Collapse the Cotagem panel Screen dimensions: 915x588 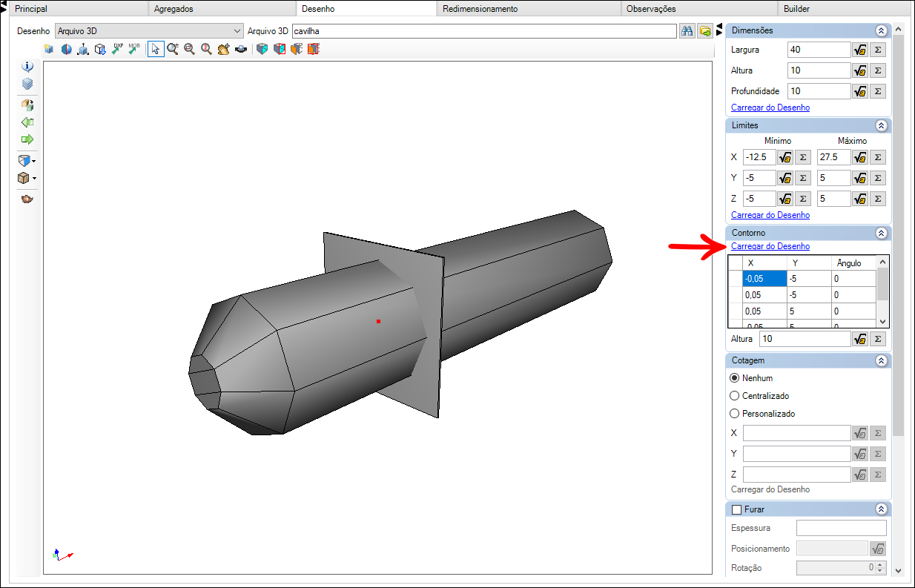click(881, 360)
